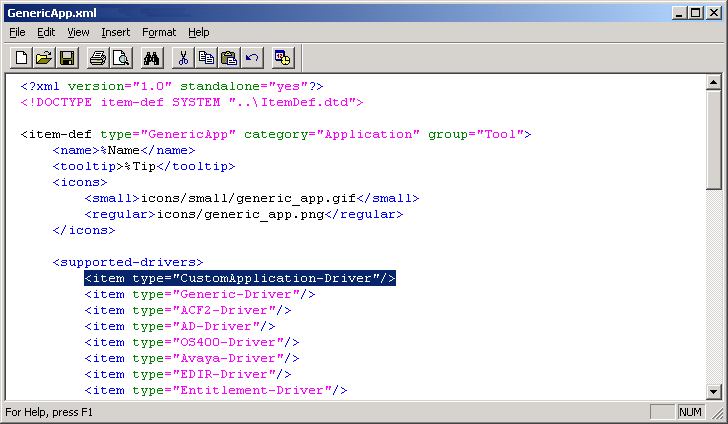728x424 pixels.
Task: Click the xml version declaration line
Action: 172,86
